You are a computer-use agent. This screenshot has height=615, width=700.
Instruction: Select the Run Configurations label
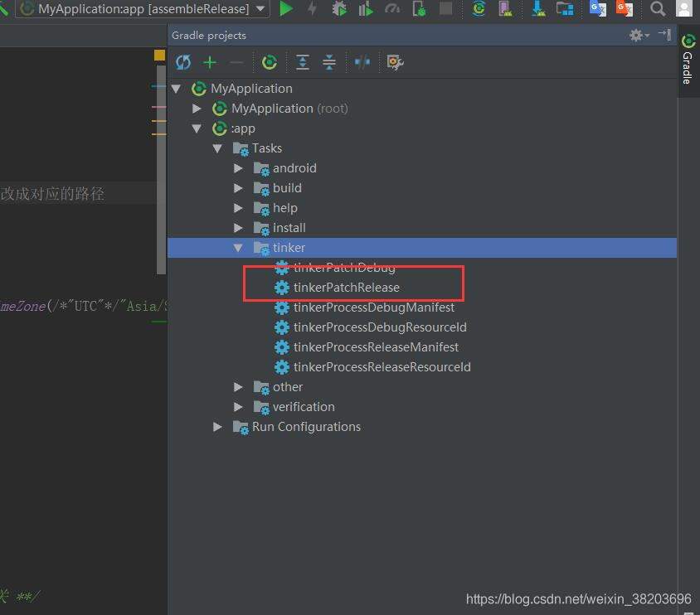(x=306, y=427)
